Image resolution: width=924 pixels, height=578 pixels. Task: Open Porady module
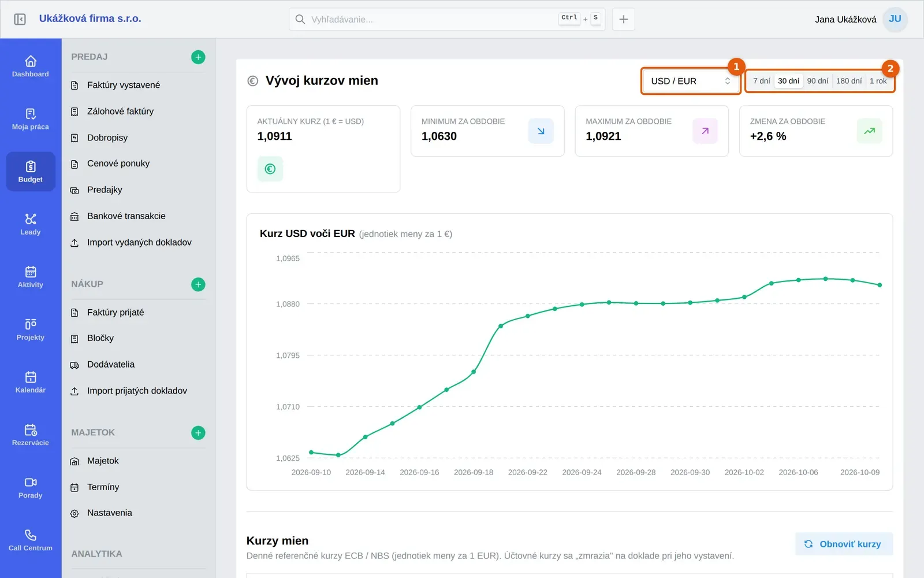click(x=31, y=487)
